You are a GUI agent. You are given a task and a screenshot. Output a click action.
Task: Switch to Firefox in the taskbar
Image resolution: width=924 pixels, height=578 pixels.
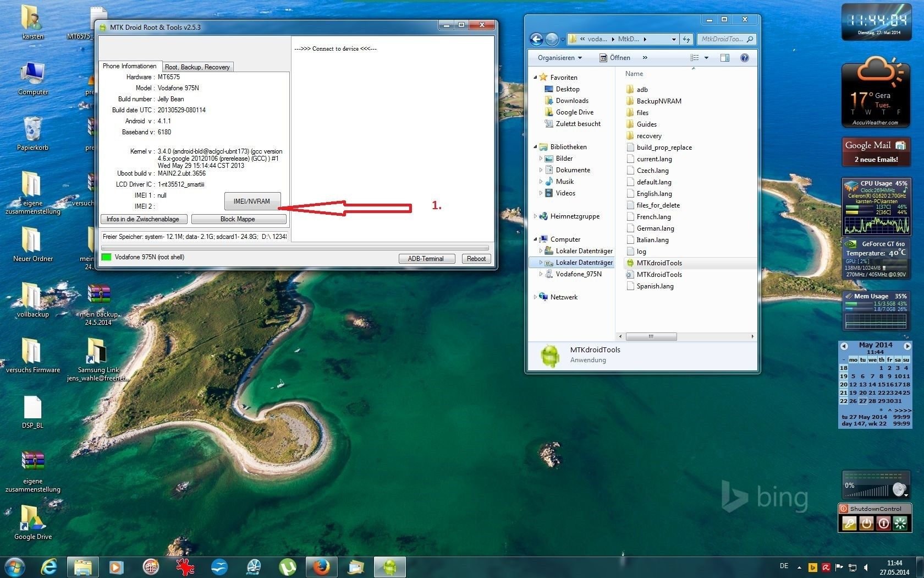pyautogui.click(x=322, y=567)
